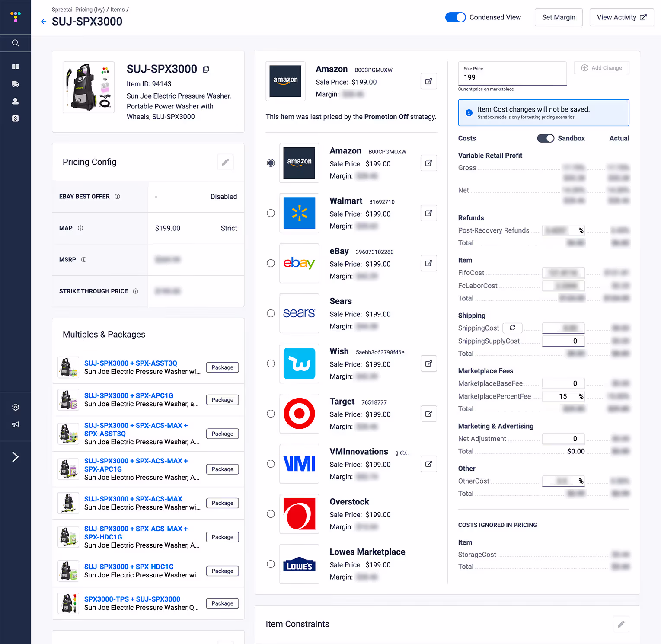Edit the MarketplacePercentFee field showing 15
Screen dimensions: 661x644
563,396
